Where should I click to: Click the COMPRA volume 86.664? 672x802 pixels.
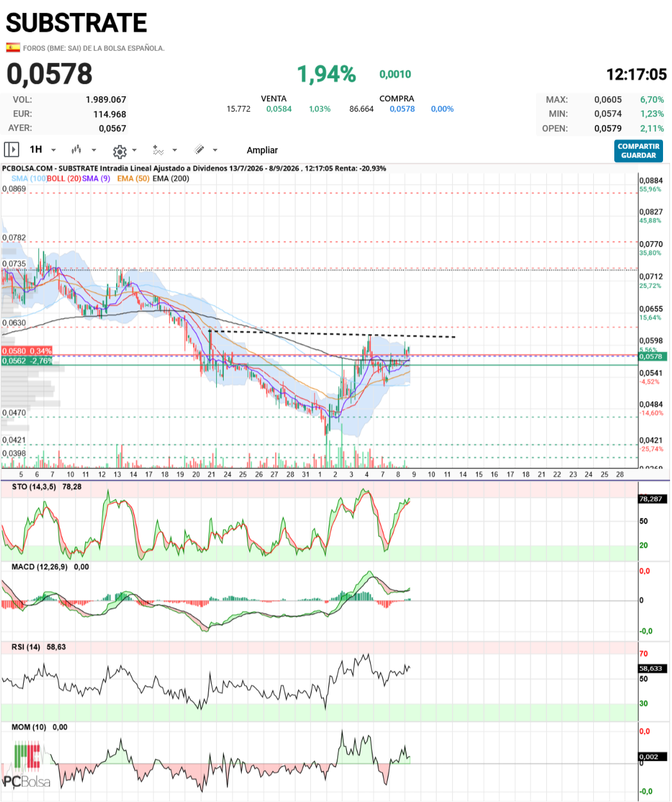(x=362, y=109)
